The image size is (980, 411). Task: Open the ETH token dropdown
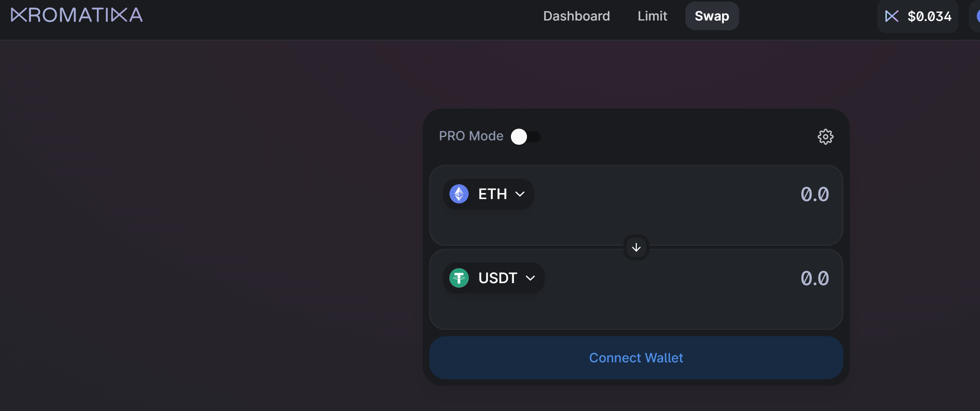(488, 194)
